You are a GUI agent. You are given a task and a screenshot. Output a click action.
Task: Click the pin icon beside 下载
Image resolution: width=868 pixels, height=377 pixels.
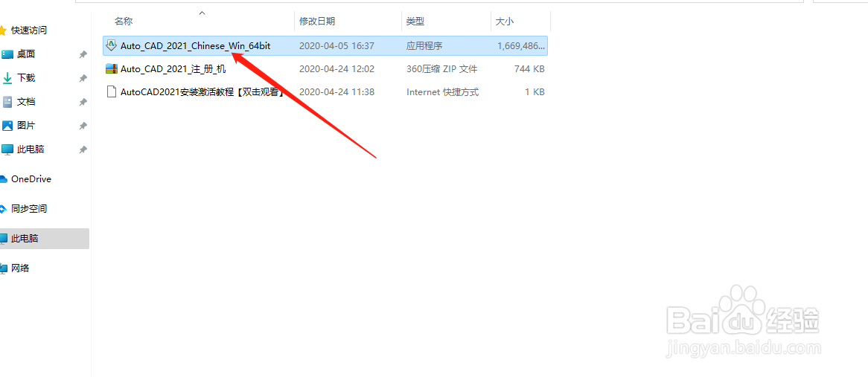pyautogui.click(x=83, y=78)
